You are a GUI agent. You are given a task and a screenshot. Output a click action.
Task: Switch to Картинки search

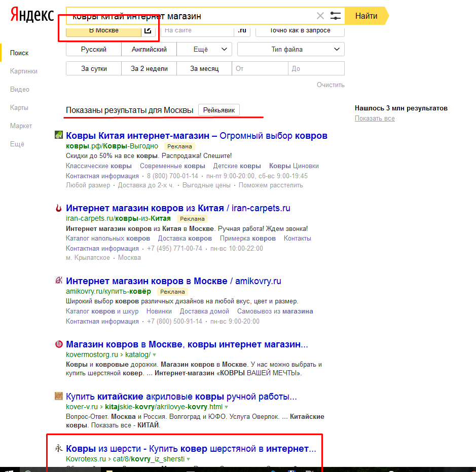pos(24,71)
